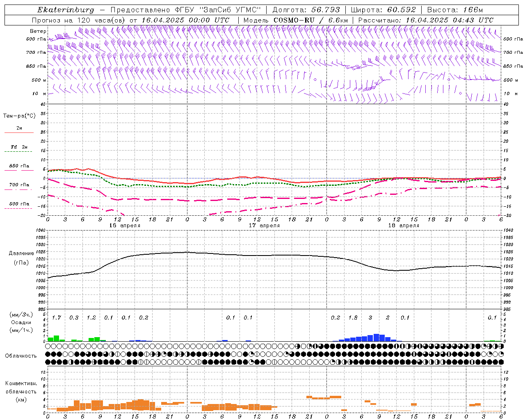The height and width of the screenshot is (420, 525).
Task: Click the '700 гПа' temperature legend entry
Action: click(19, 185)
